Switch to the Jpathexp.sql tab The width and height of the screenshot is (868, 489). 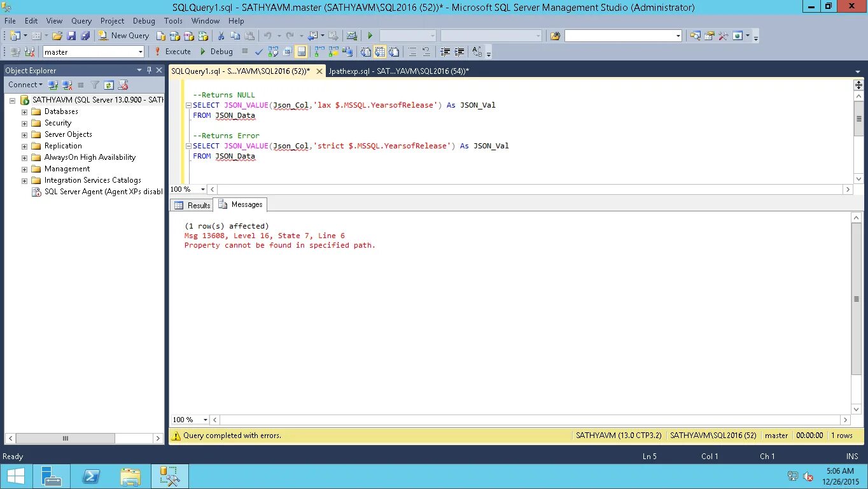pos(398,71)
